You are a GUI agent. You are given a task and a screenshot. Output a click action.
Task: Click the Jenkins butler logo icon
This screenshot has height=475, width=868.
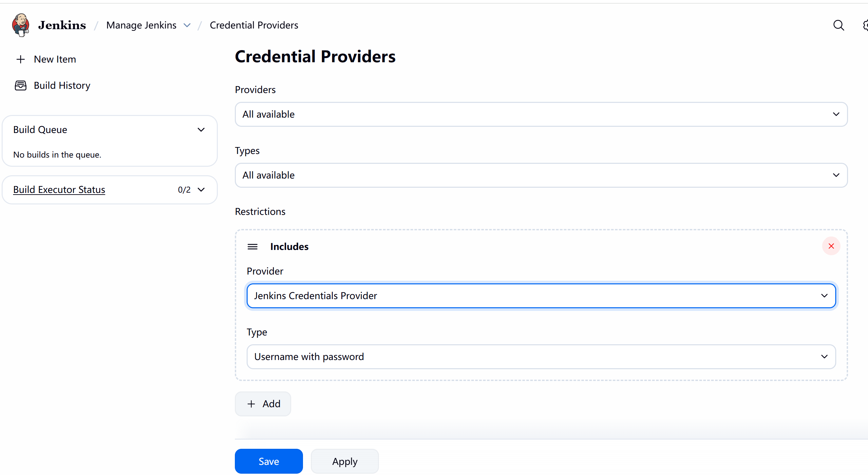point(21,25)
